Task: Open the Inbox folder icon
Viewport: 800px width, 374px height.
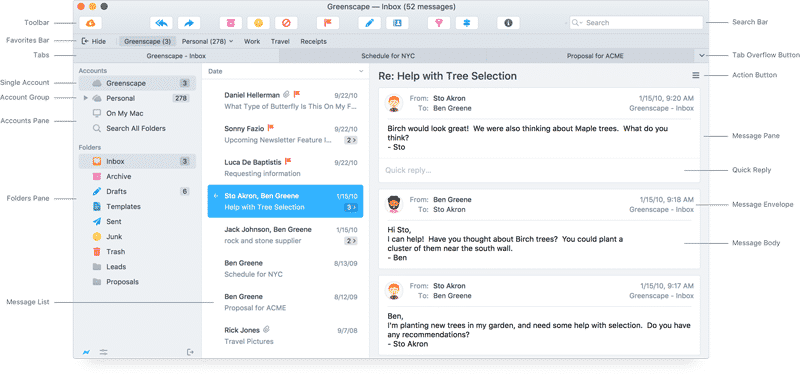Action: point(97,161)
